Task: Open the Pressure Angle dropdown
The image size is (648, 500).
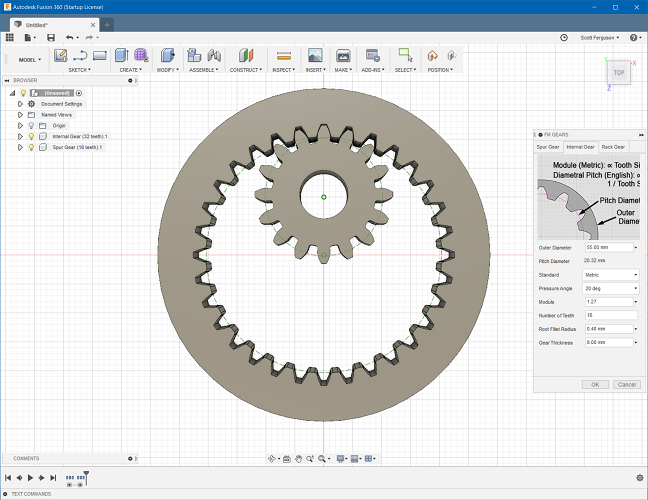Action: click(x=610, y=288)
